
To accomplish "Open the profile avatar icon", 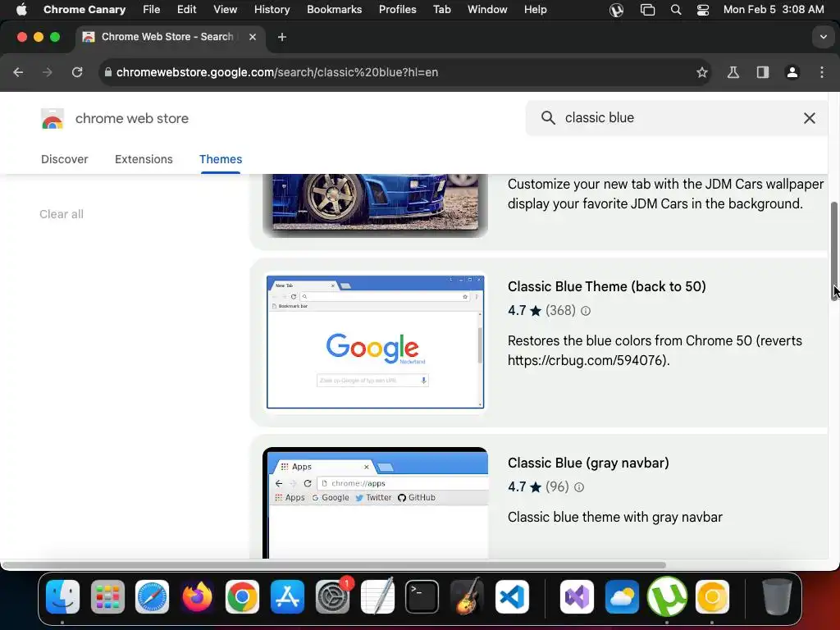I will [x=792, y=72].
